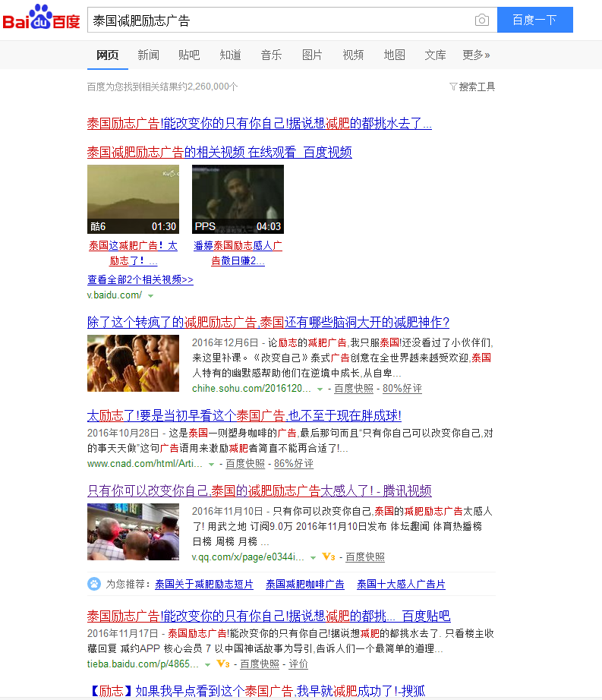The height and width of the screenshot is (700, 602).
Task: Switch to the 视频 tab
Action: click(x=353, y=55)
